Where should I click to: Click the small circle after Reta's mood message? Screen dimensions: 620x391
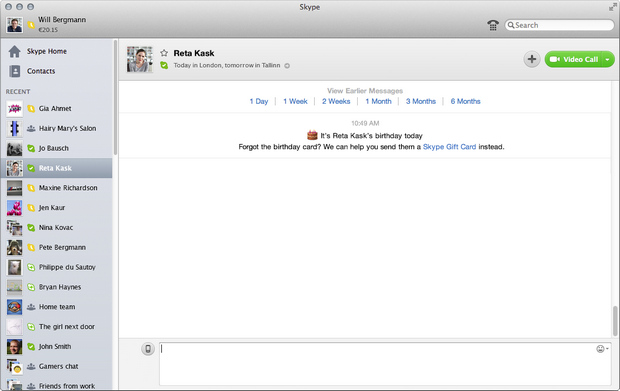287,66
